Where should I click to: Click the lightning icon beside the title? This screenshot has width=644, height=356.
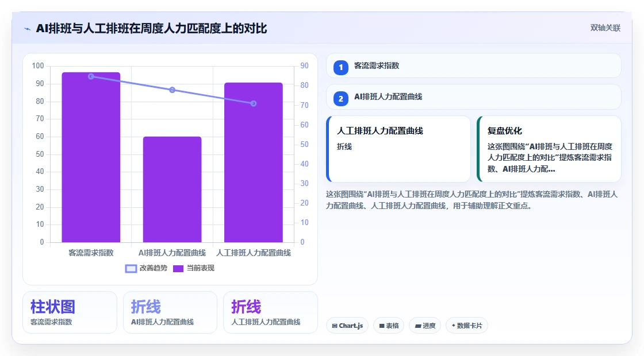(28, 29)
